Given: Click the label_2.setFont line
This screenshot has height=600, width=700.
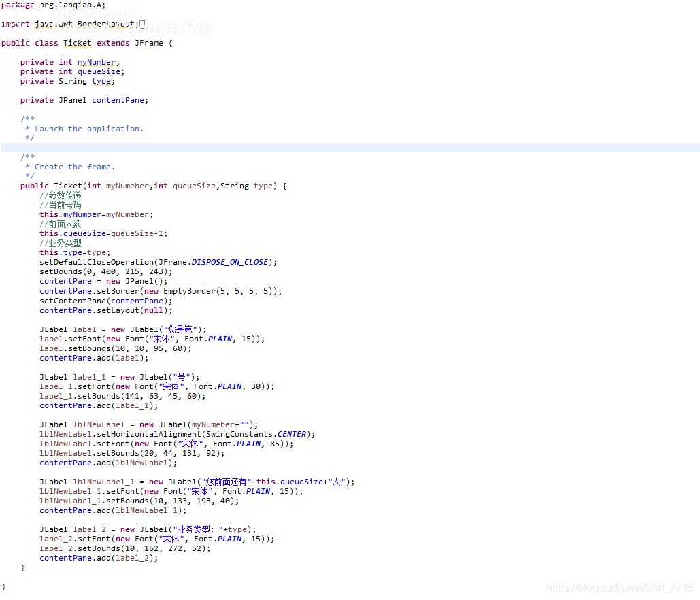Looking at the screenshot, I should pyautogui.click(x=157, y=539).
